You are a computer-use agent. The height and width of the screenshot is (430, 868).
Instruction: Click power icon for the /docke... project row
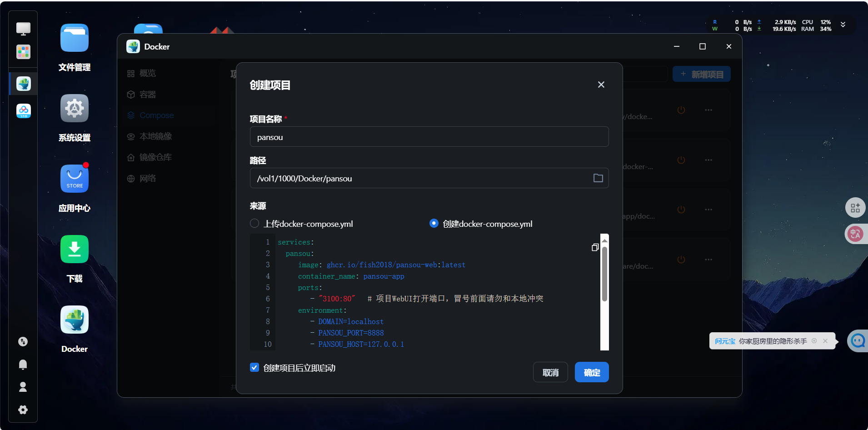point(681,110)
